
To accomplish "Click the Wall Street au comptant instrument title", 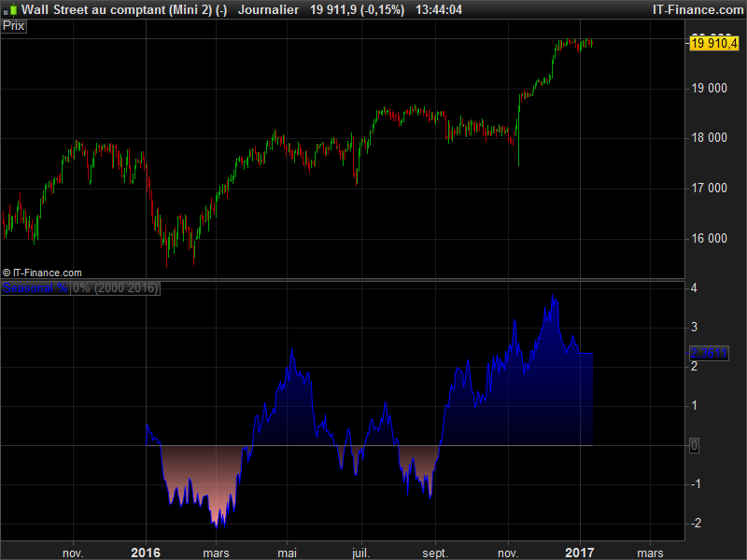I will (124, 9).
